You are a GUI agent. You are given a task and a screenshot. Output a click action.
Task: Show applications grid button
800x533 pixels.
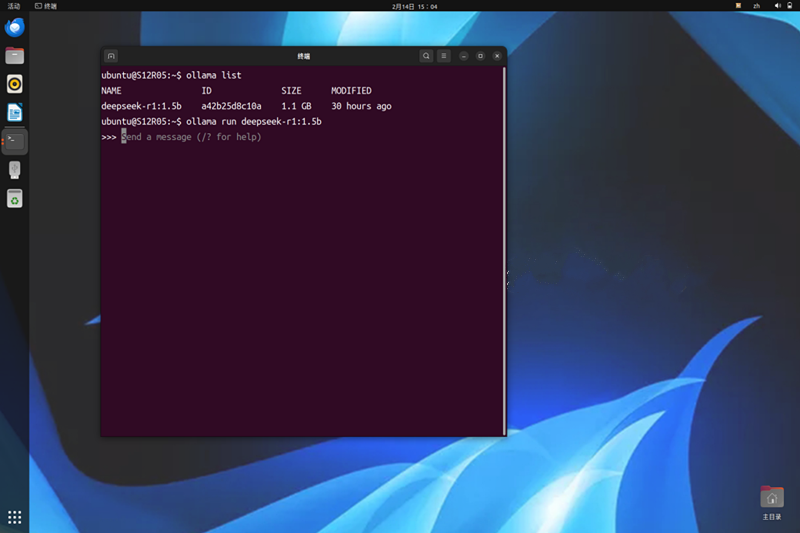pyautogui.click(x=14, y=517)
